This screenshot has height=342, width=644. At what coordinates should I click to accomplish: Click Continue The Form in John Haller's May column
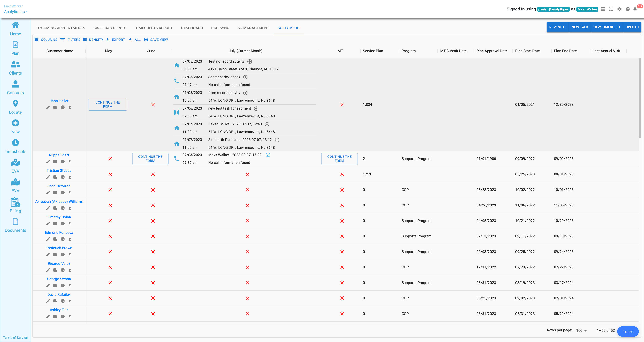click(107, 105)
